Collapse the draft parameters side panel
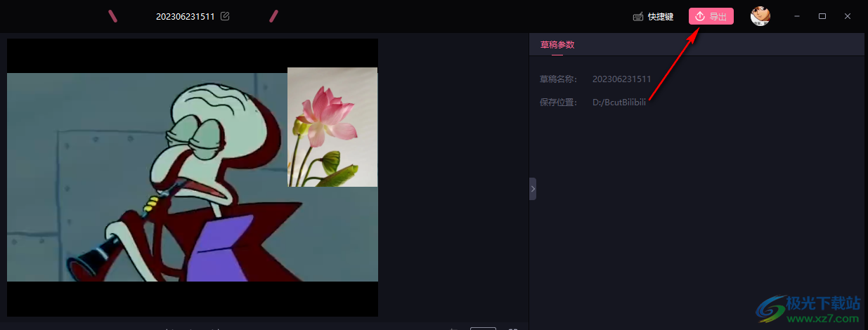Viewport: 868px width, 330px height. [533, 189]
